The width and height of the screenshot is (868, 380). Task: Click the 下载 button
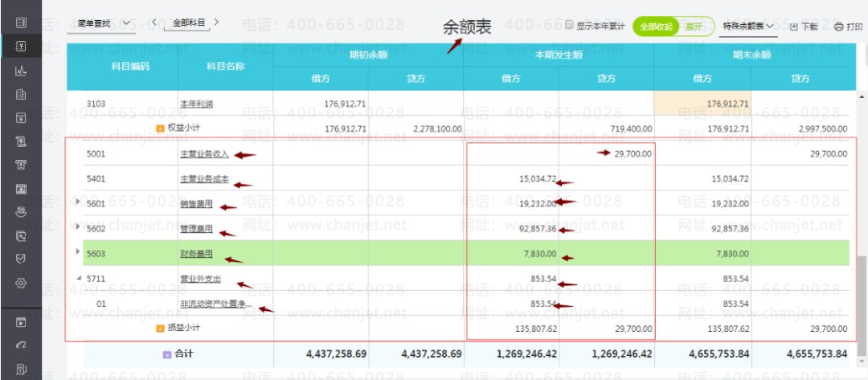(803, 27)
